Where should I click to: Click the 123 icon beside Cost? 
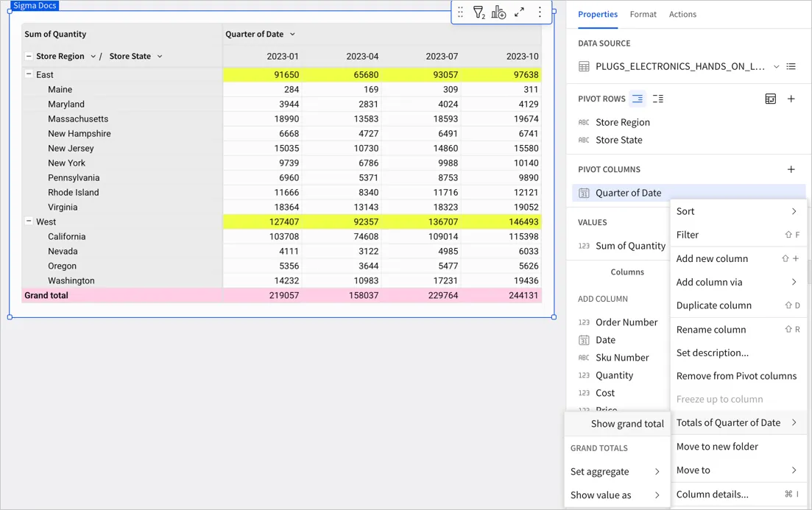(x=584, y=393)
